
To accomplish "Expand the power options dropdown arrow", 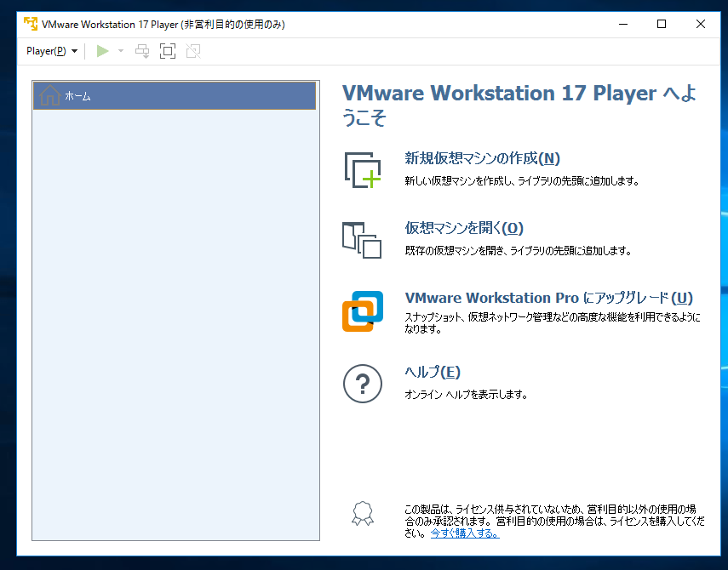I will [x=121, y=51].
